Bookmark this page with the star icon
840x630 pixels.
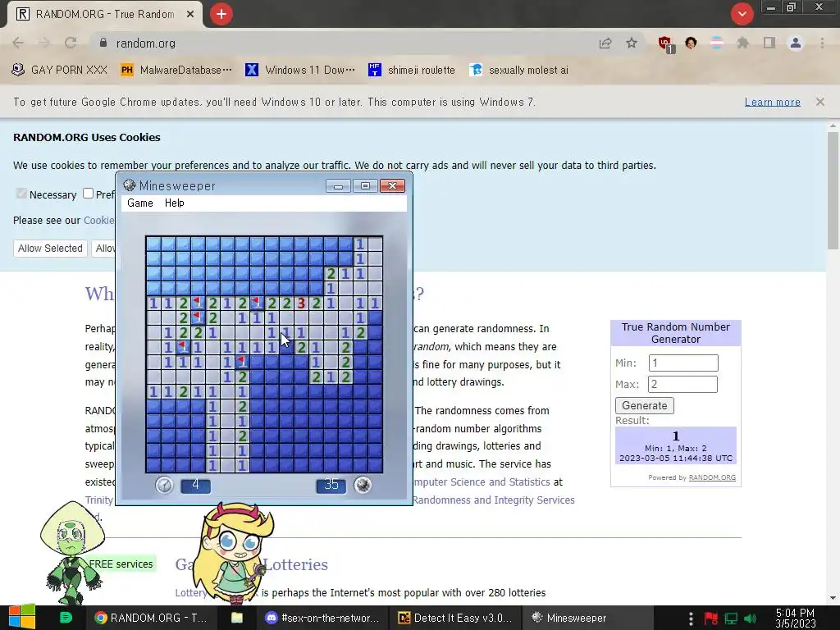[632, 43]
